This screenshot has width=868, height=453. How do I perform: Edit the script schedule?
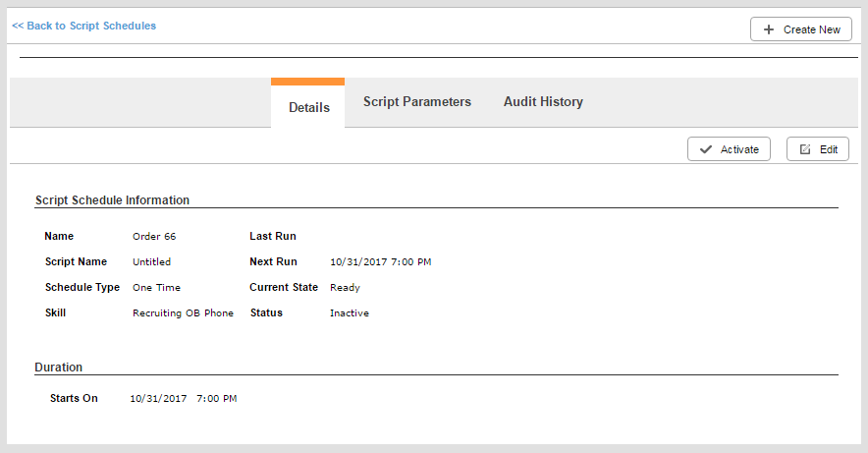click(x=818, y=149)
